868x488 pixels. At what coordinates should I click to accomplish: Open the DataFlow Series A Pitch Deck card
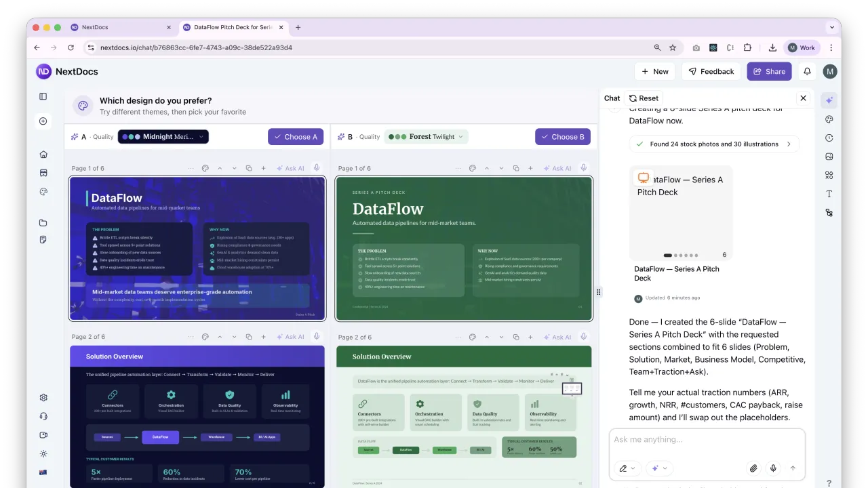[681, 224]
